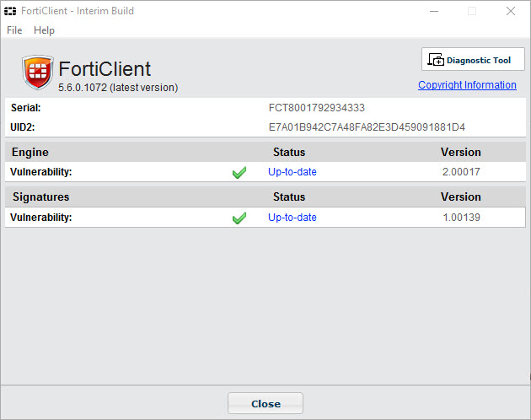Select the serial number FCT8001792934333

pos(317,108)
